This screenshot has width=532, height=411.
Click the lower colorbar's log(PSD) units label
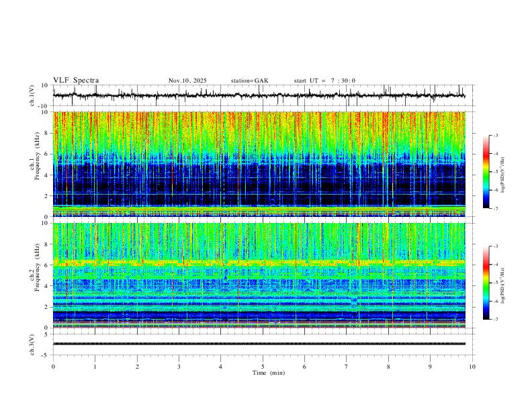click(x=503, y=286)
